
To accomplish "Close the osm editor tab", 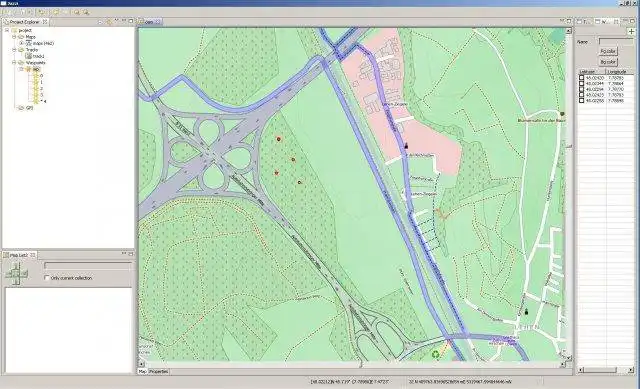I will pyautogui.click(x=158, y=22).
